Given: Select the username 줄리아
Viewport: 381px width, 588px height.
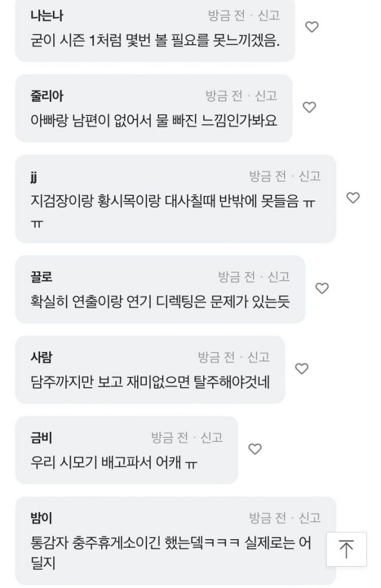Looking at the screenshot, I should [46, 96].
